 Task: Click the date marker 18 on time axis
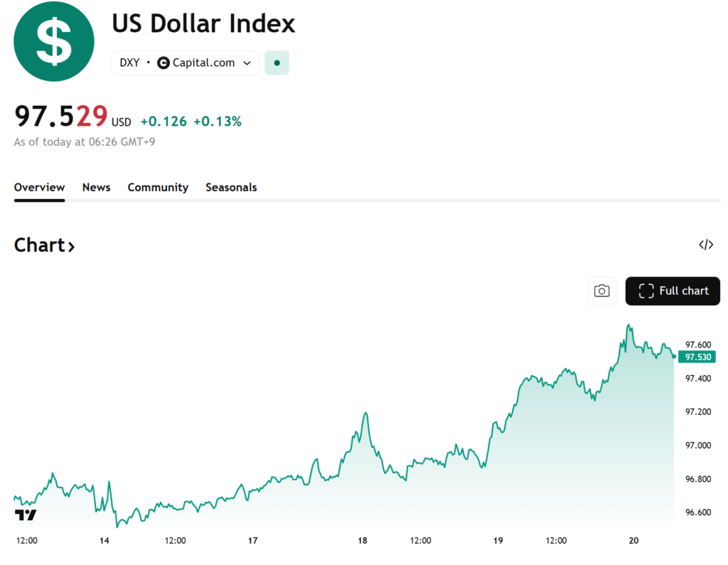click(x=363, y=541)
